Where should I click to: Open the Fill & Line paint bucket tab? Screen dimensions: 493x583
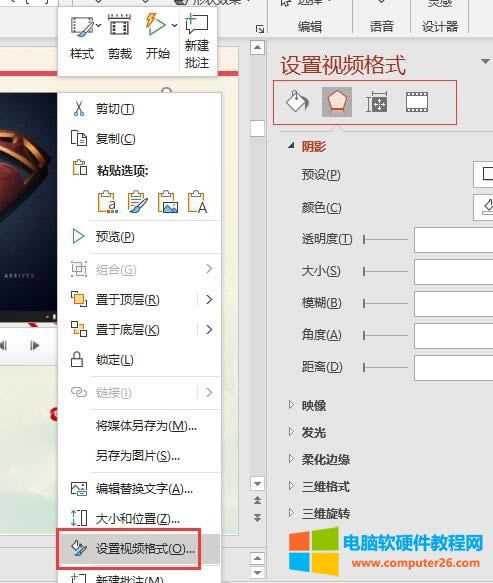[297, 102]
